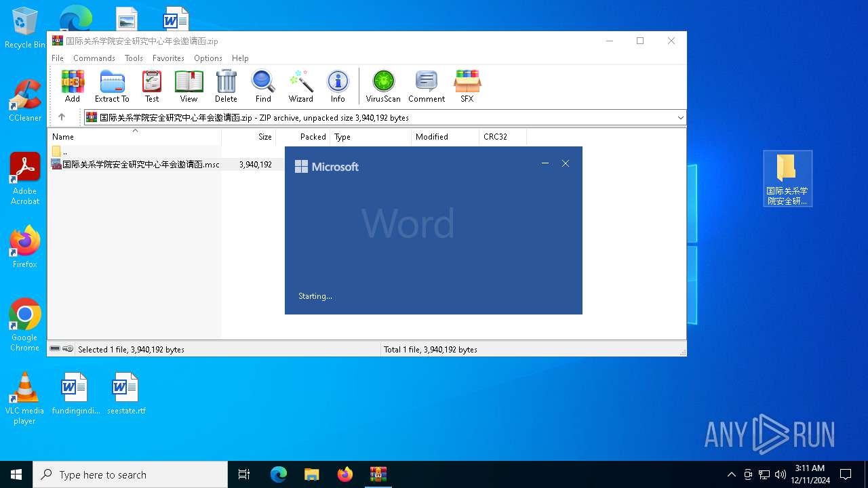This screenshot has width=868, height=488.
Task: Sort by the Packed column header
Action: tap(302, 136)
